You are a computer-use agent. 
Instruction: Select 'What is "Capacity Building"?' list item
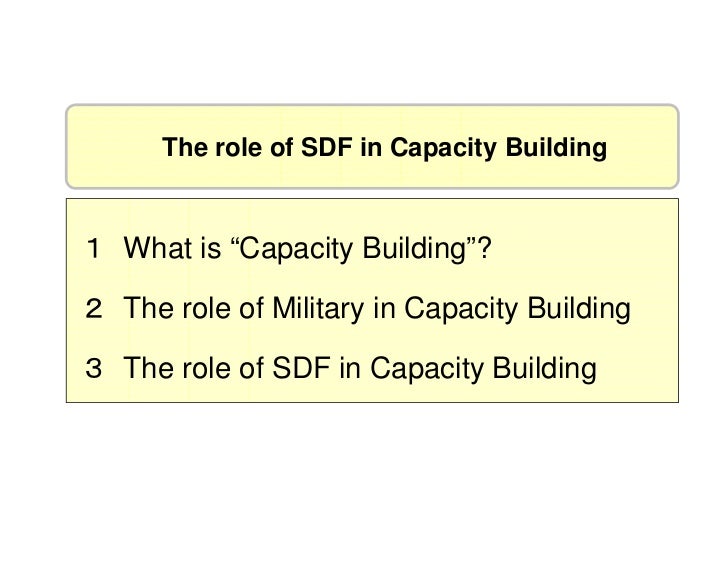pos(308,249)
